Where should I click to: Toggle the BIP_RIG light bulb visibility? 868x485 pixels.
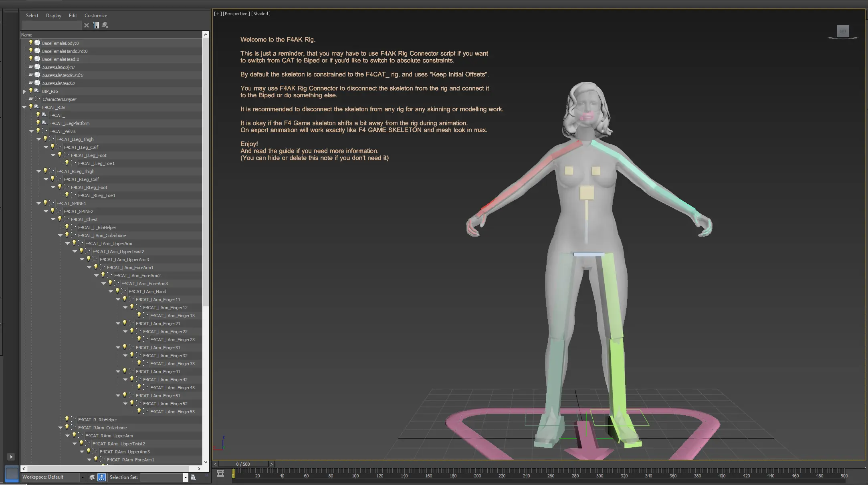[31, 91]
